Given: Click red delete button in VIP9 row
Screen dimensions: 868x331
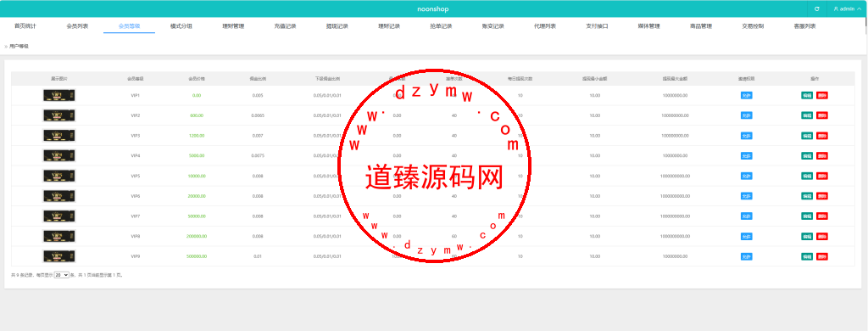Looking at the screenshot, I should pyautogui.click(x=822, y=256).
